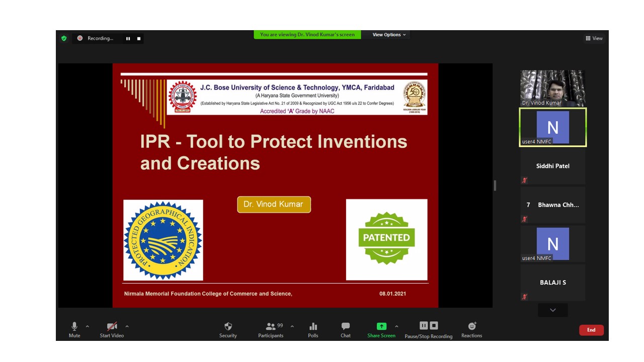Start video with the camera icon
The width and height of the screenshot is (644, 362).
[x=112, y=329]
